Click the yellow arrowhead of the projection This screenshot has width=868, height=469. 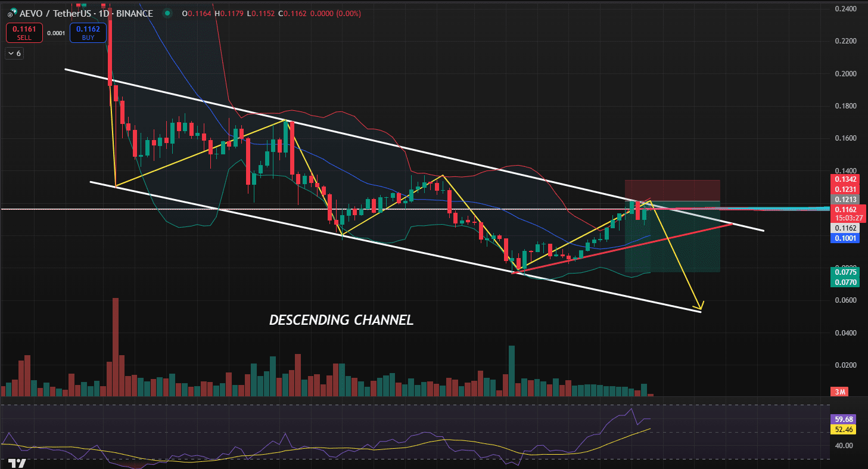click(698, 307)
